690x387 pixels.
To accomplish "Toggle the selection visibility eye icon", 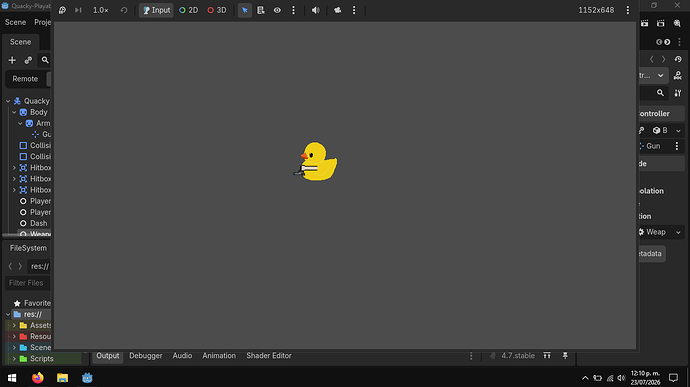I will [x=277, y=10].
